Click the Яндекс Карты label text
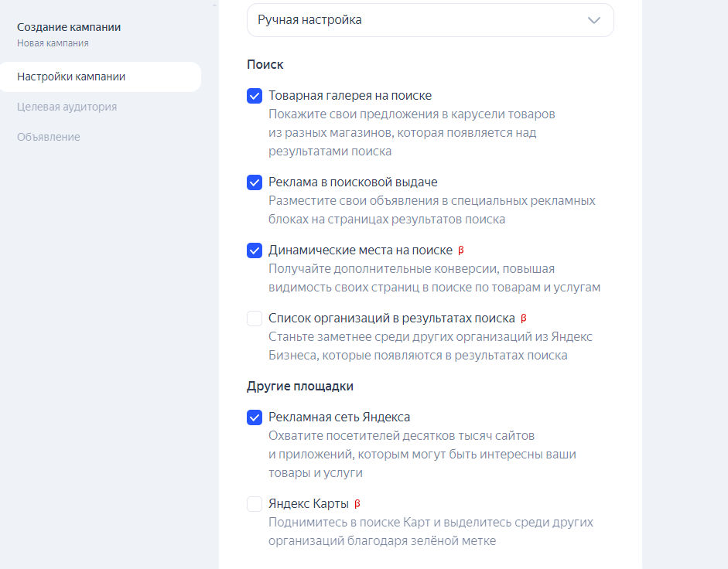The height and width of the screenshot is (569, 728). [x=308, y=503]
